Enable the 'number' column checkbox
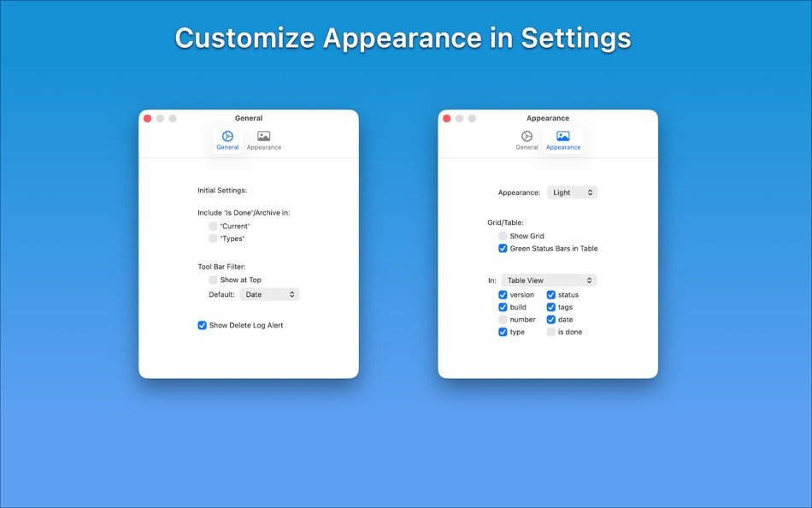This screenshot has height=508, width=812. click(x=503, y=319)
